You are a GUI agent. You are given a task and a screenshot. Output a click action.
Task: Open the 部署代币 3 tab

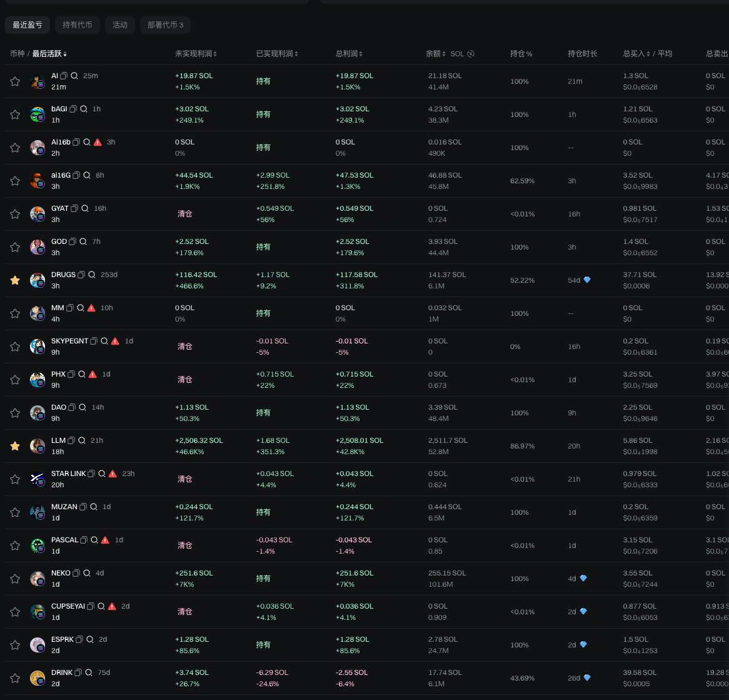coord(166,25)
